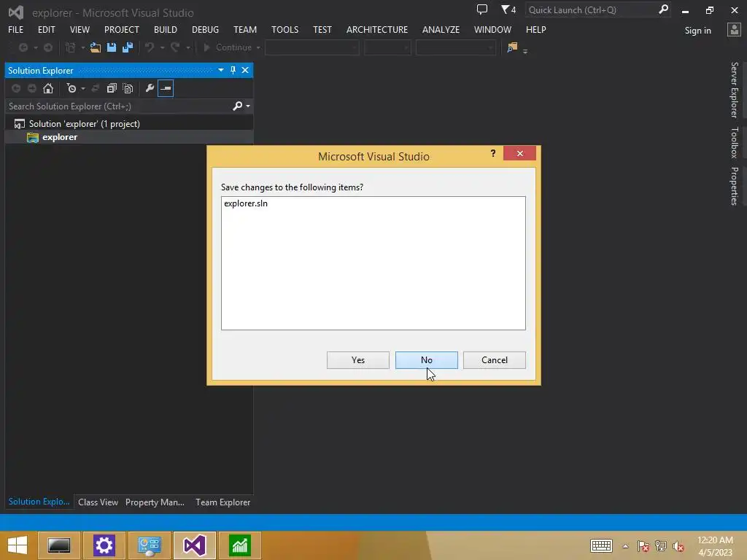Switch to the Team Explorer tab
This screenshot has width=747, height=560.
coord(222,502)
